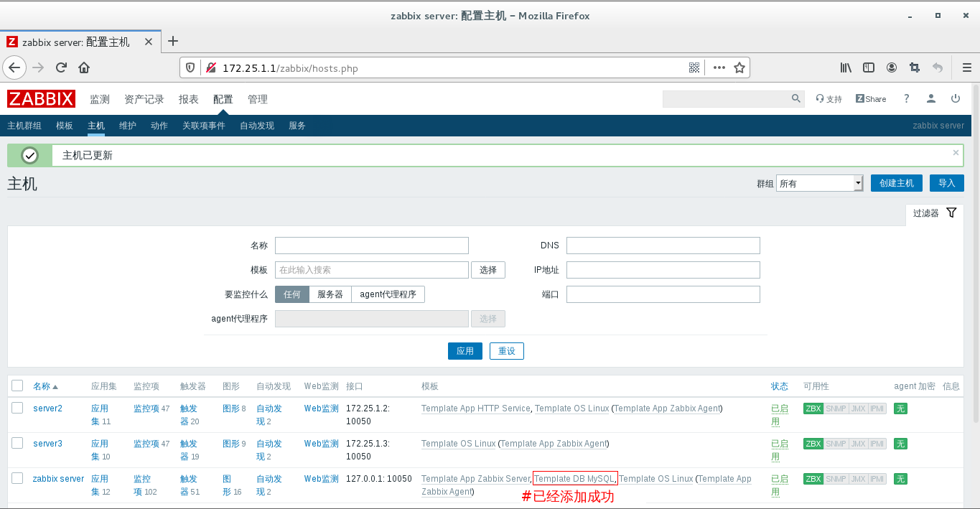Open the 监测 main menu

tap(100, 99)
